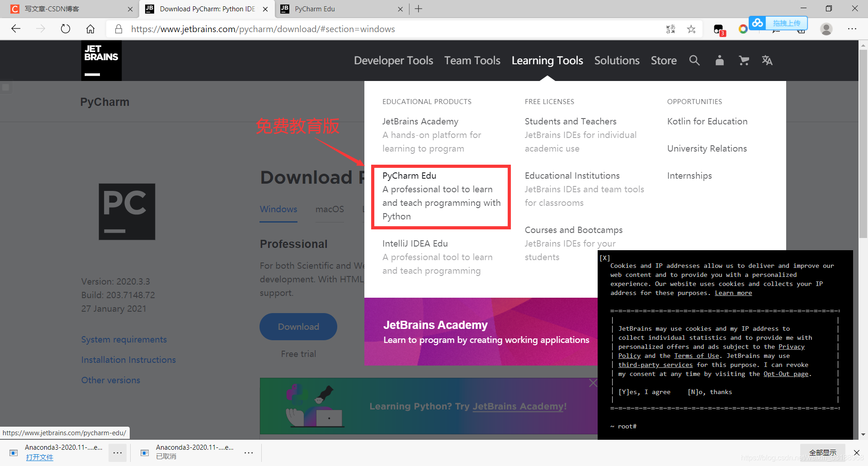Open Installation Instructions link
The image size is (868, 466).
128,360
